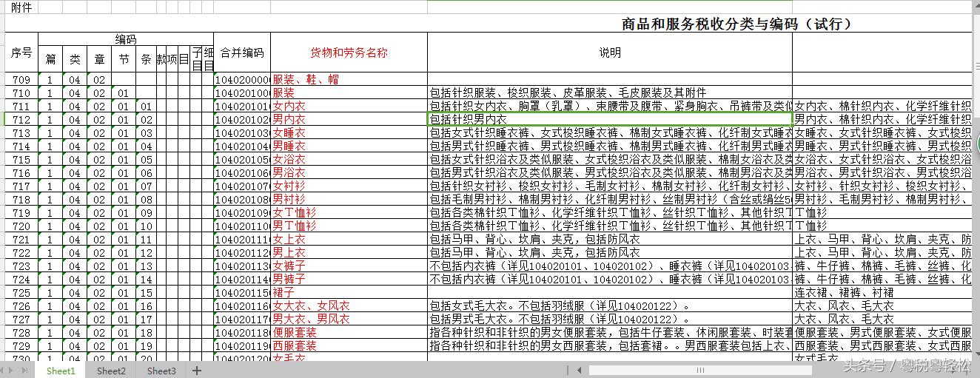Image resolution: width=980 pixels, height=378 pixels.
Task: Select the 女睡衣 name cell in row 713
Action: pyautogui.click(x=349, y=132)
